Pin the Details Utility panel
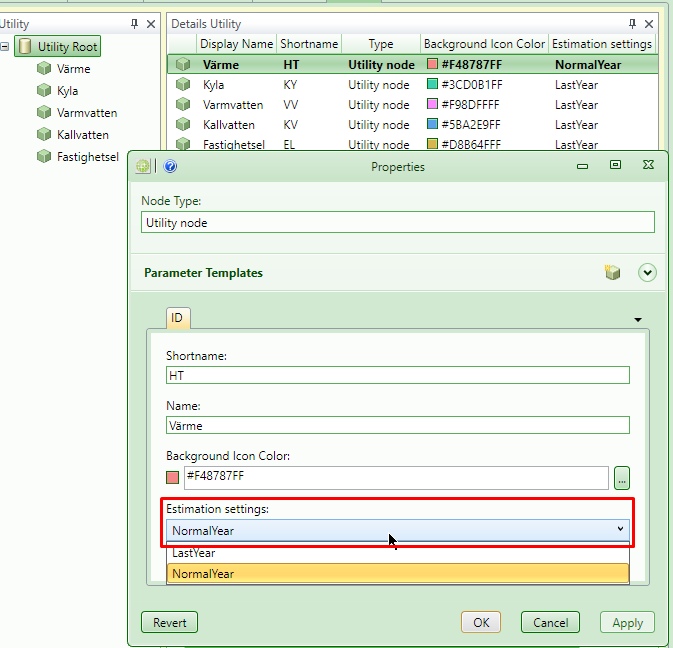Screen dimensions: 673x648 pyautogui.click(x=632, y=24)
